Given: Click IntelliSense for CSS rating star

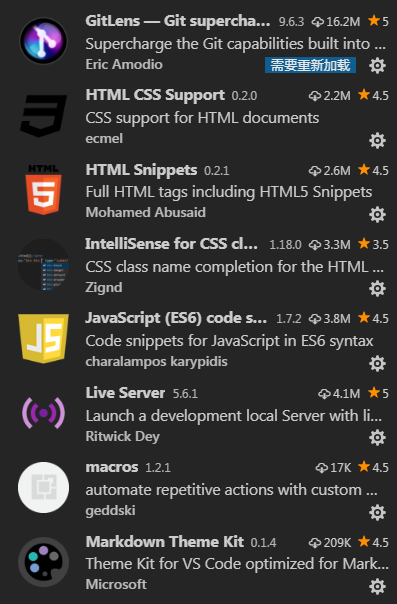Looking at the screenshot, I should click(364, 243).
